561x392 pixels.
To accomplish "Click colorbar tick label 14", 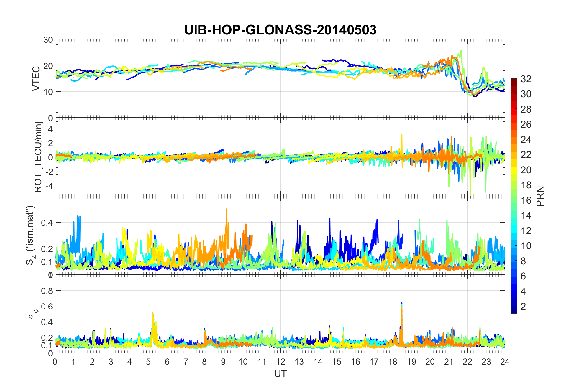I will [x=526, y=215].
